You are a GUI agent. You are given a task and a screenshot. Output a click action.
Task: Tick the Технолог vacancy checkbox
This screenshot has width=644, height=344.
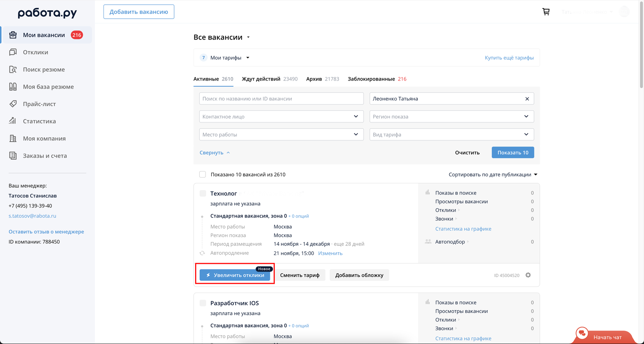click(x=203, y=194)
